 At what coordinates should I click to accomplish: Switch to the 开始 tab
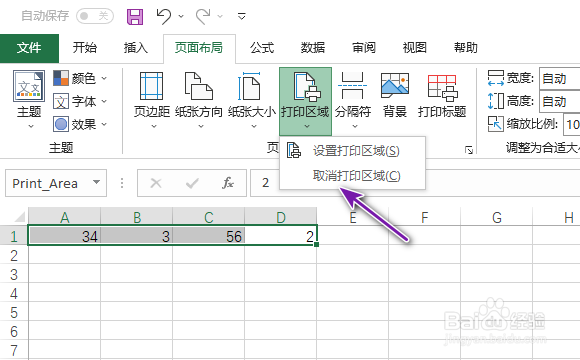tap(85, 48)
